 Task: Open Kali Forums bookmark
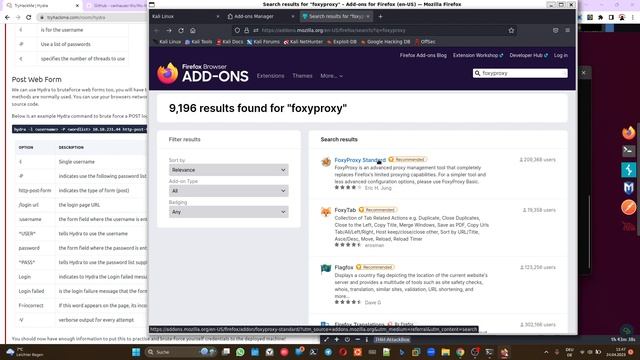(x=263, y=42)
